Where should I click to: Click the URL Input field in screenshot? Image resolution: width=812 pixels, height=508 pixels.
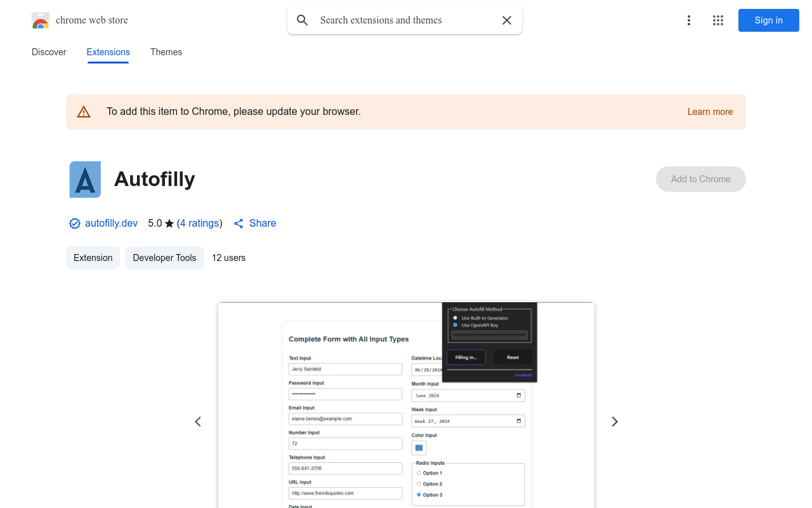point(346,493)
